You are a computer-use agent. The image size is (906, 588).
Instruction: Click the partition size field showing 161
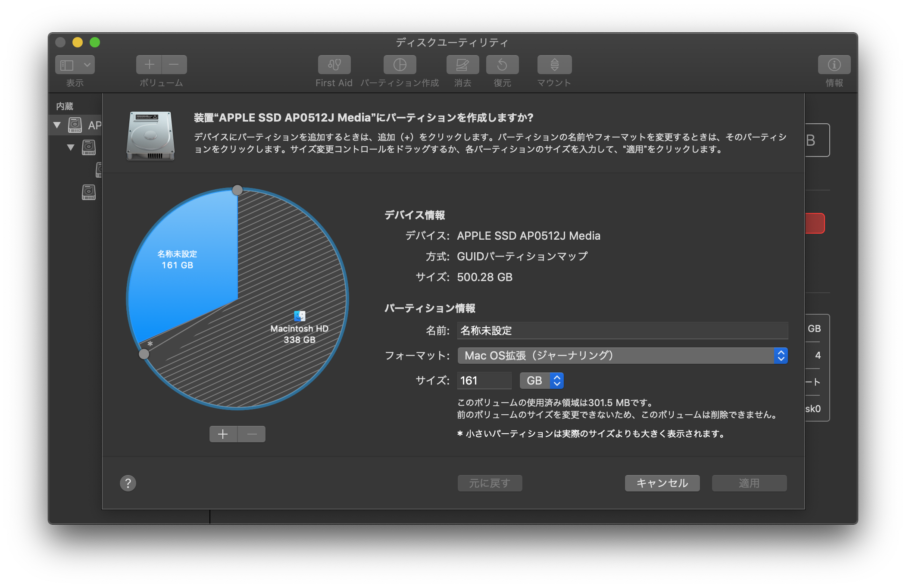tap(484, 381)
